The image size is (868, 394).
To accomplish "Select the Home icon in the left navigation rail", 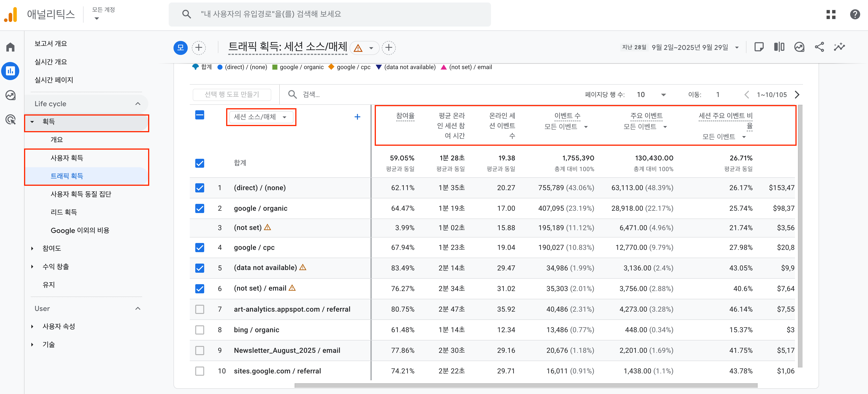I will tap(10, 47).
